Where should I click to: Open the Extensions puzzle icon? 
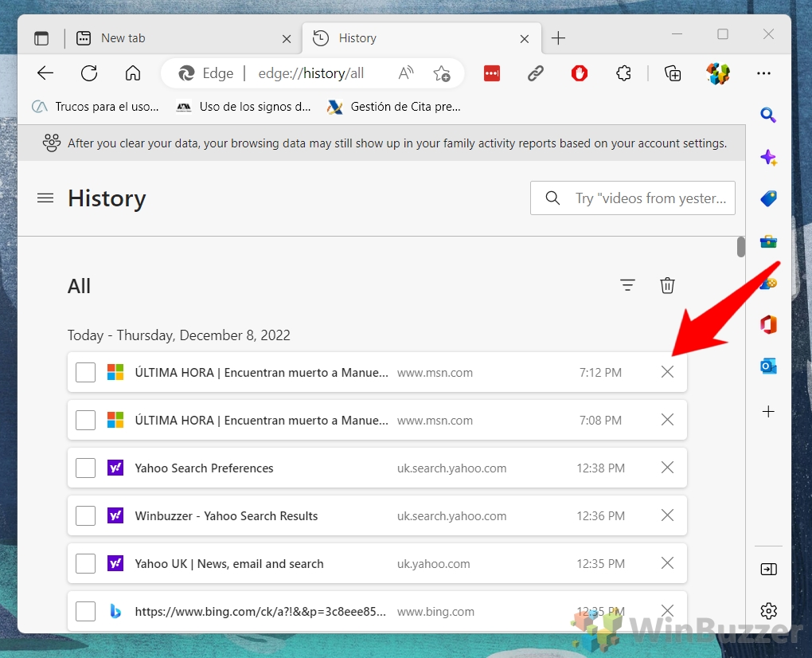(x=623, y=72)
